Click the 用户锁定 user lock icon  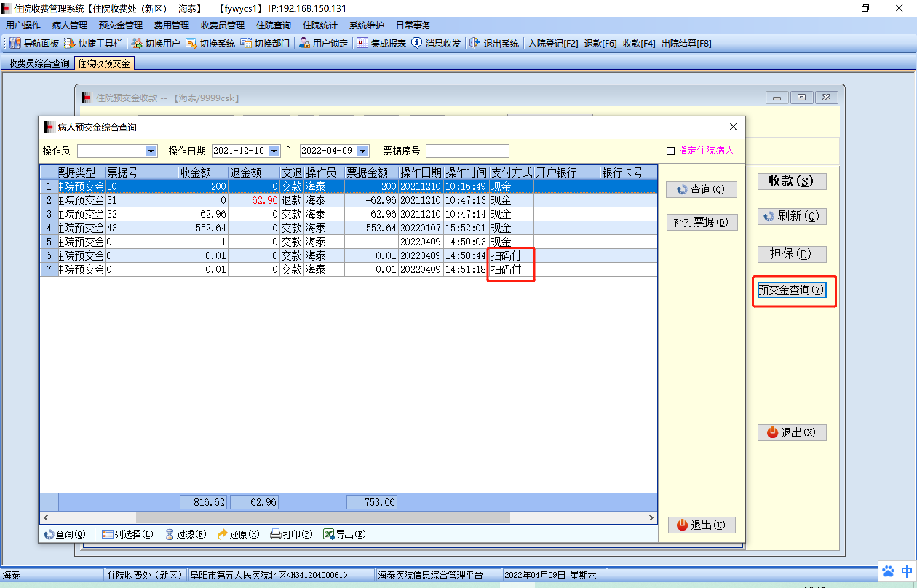(304, 43)
